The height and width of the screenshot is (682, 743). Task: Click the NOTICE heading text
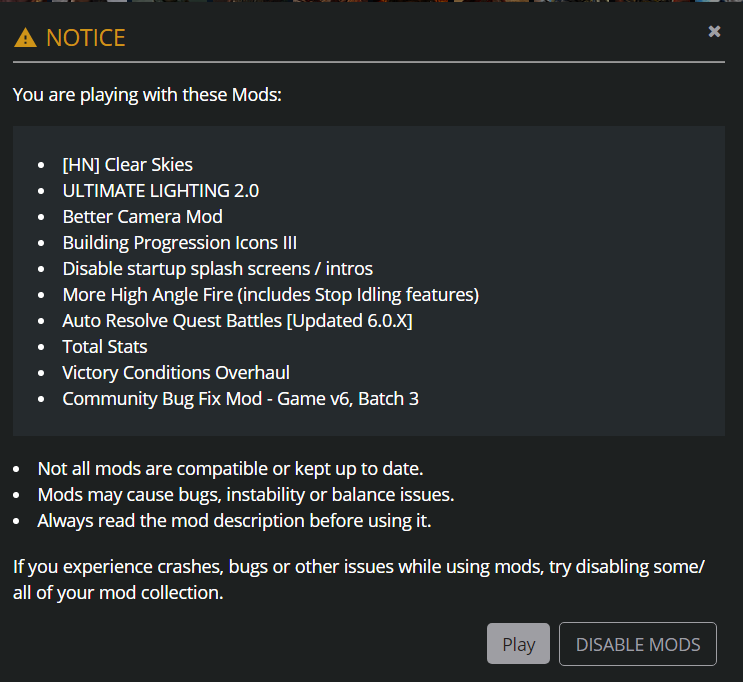pyautogui.click(x=86, y=38)
